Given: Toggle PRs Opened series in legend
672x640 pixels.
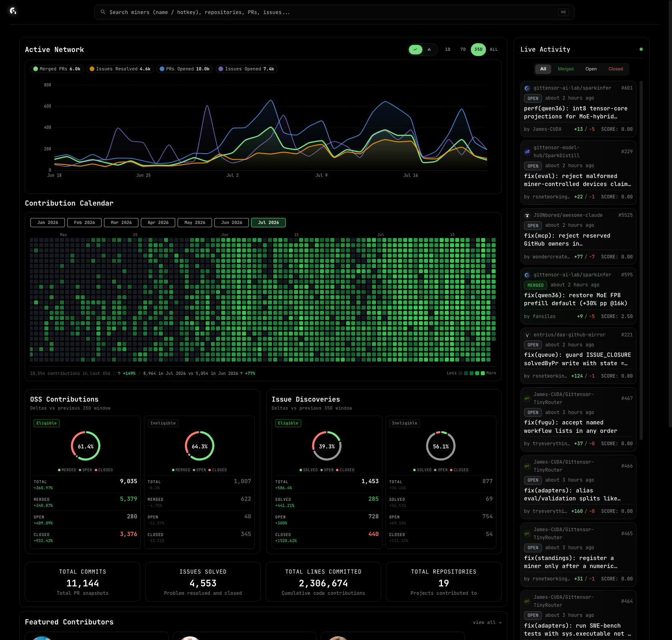Looking at the screenshot, I should (184, 69).
